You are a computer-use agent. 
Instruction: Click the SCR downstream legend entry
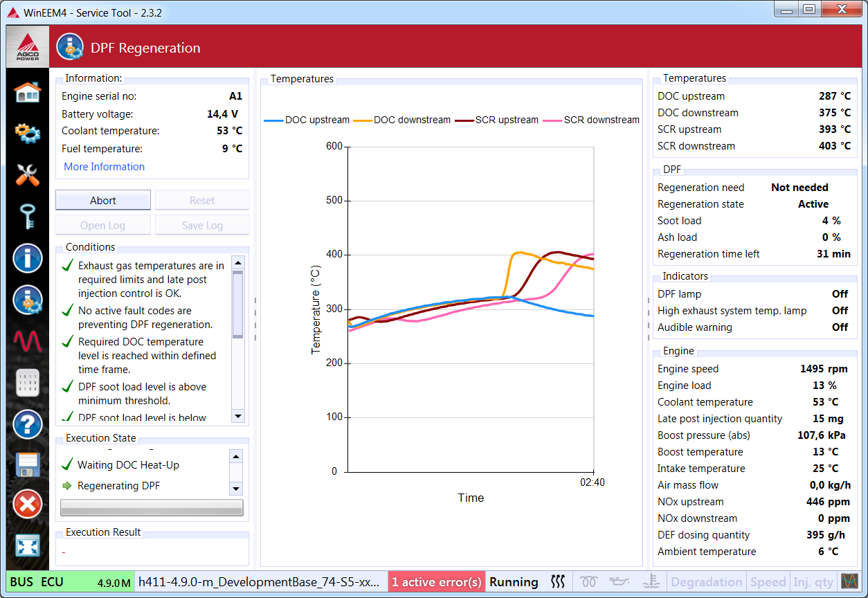(x=593, y=120)
